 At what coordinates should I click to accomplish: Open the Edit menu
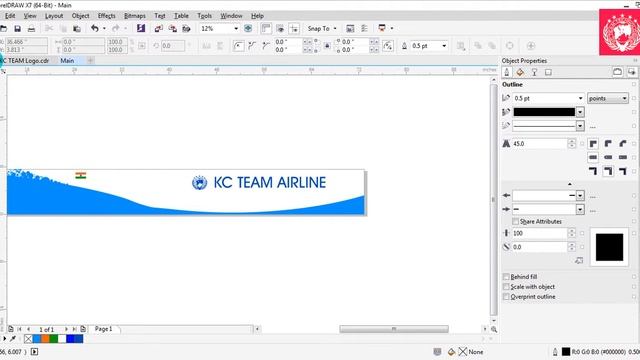[10, 16]
